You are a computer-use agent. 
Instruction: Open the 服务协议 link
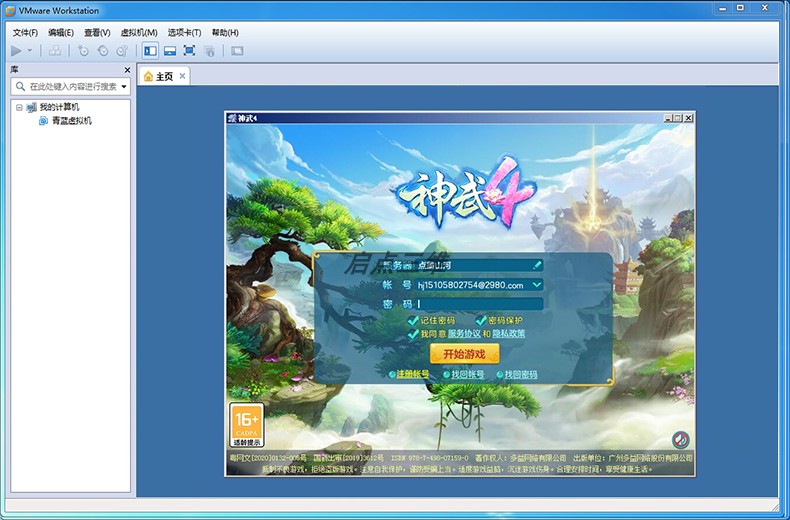(464, 334)
